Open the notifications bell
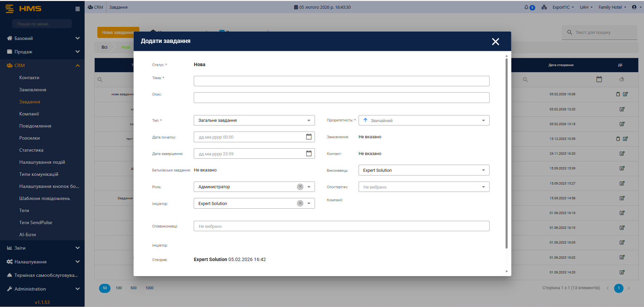This screenshot has width=644, height=307. pos(526,7)
